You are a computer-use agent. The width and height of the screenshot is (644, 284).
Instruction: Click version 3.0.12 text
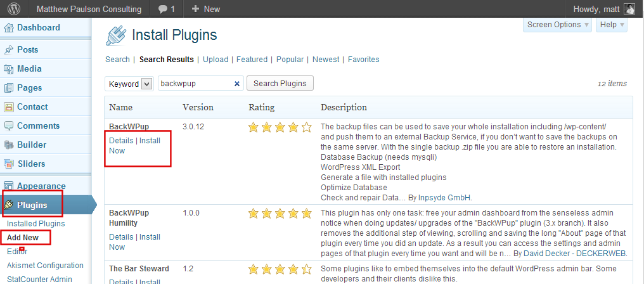(x=193, y=127)
